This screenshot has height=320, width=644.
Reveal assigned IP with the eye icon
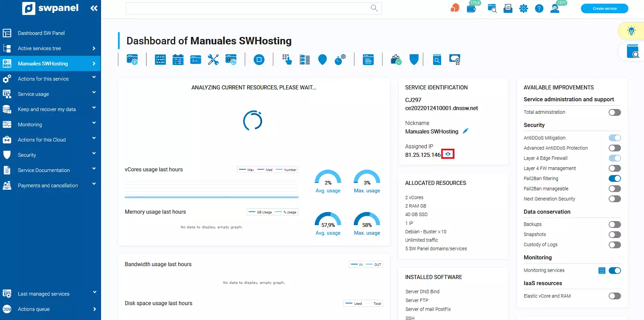pos(448,154)
